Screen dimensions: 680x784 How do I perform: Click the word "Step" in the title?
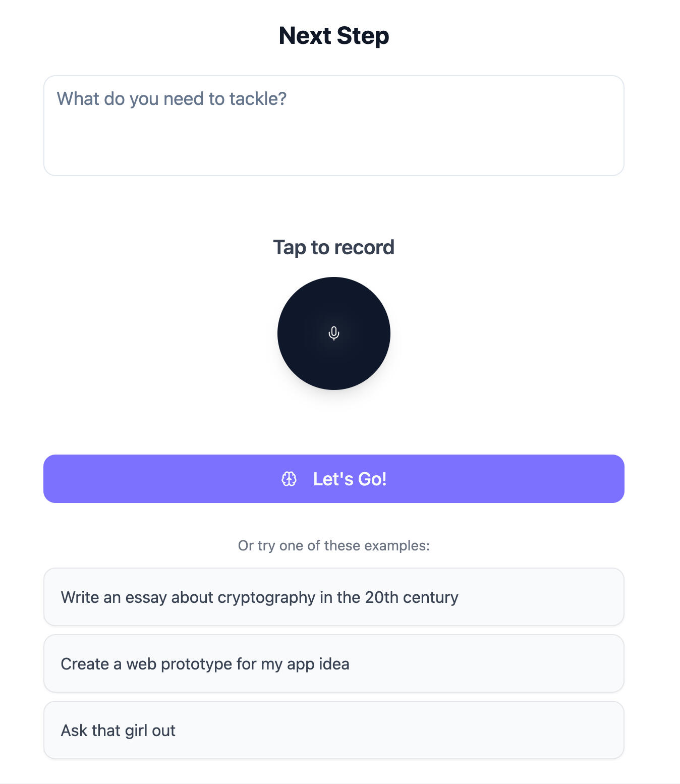coord(363,36)
